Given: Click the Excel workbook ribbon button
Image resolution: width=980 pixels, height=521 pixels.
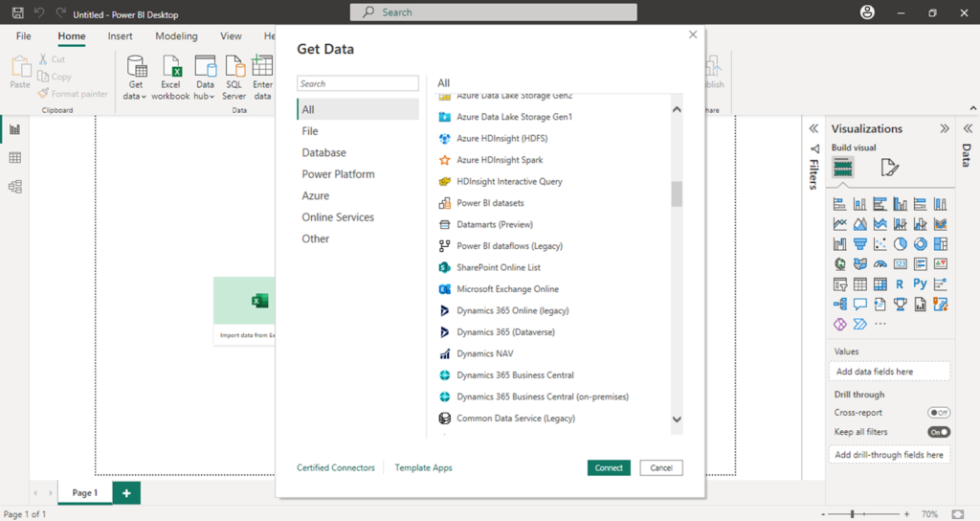Looking at the screenshot, I should pyautogui.click(x=170, y=78).
